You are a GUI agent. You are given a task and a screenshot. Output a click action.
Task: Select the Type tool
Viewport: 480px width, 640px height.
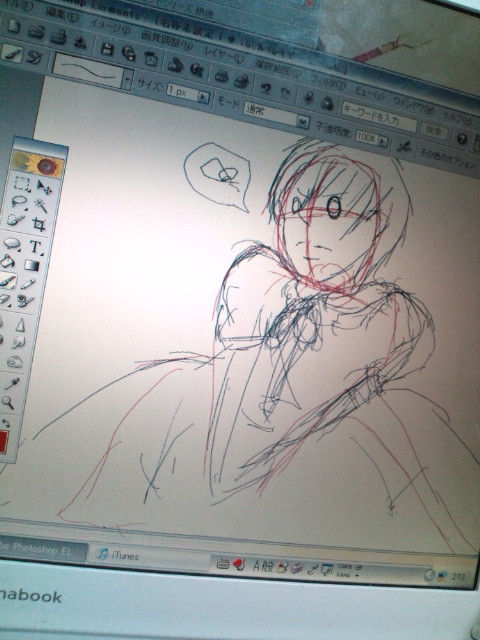click(35, 247)
